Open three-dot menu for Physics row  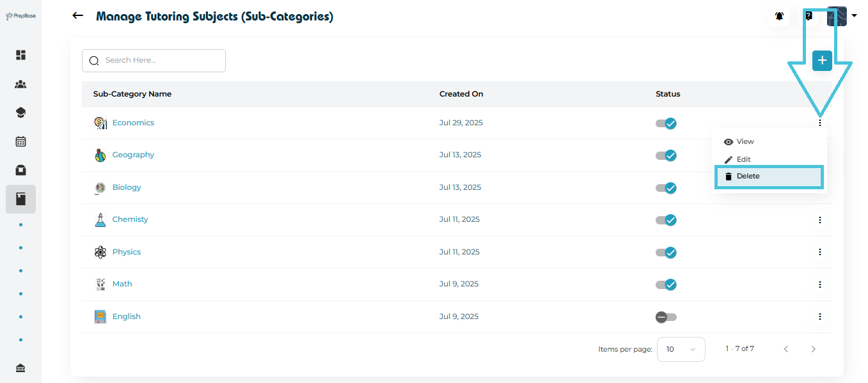(819, 252)
